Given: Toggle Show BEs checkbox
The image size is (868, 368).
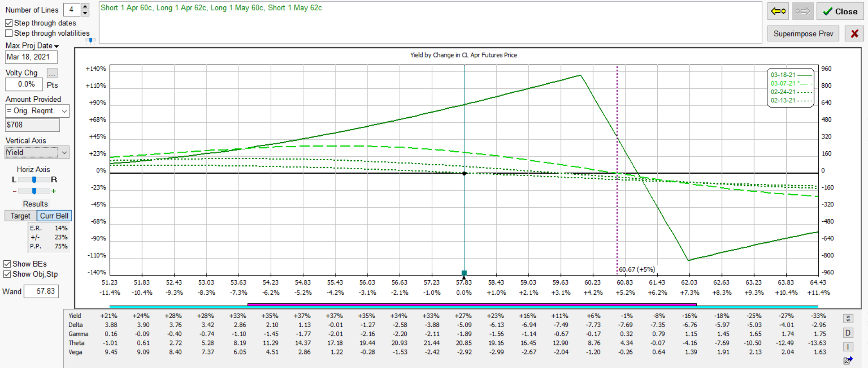Looking at the screenshot, I should (x=7, y=264).
